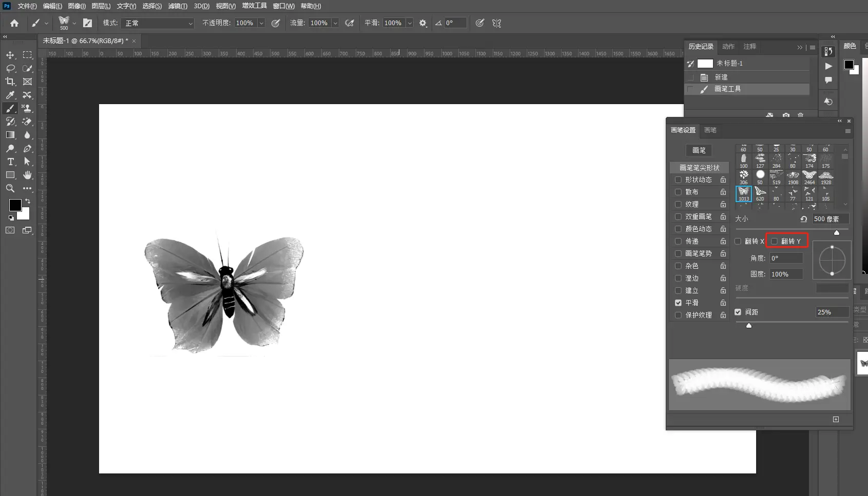The image size is (868, 496).
Task: Select the Hand tool
Action: [28, 175]
